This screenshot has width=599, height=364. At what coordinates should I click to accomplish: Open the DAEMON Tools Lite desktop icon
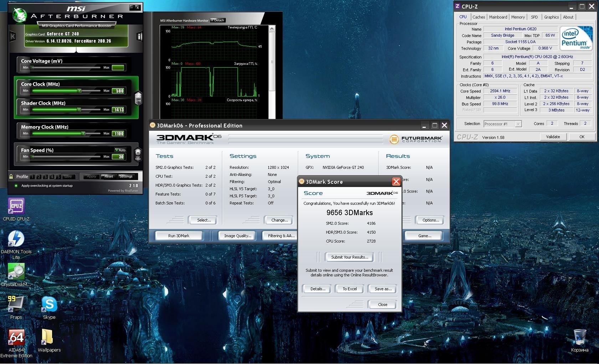[x=16, y=244]
